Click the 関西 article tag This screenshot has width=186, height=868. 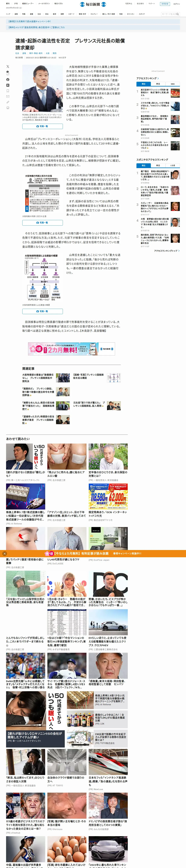pyautogui.click(x=55, y=53)
